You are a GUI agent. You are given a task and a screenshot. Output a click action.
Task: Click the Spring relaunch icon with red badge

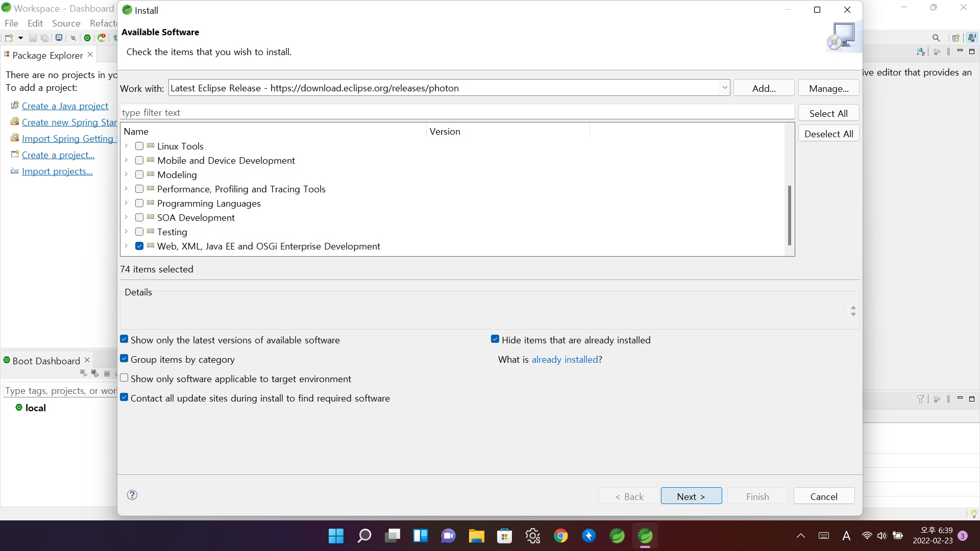102,38
